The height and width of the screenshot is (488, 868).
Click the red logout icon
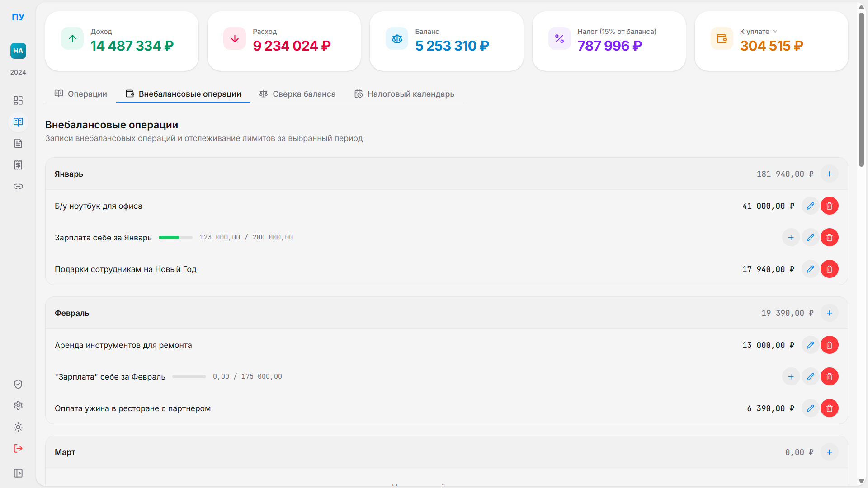18,448
